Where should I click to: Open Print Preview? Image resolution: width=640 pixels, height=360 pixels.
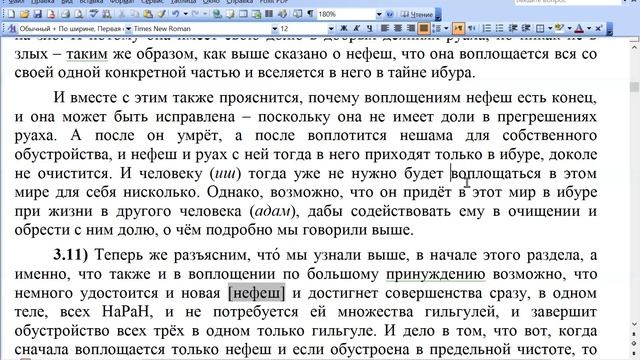[x=78, y=14]
